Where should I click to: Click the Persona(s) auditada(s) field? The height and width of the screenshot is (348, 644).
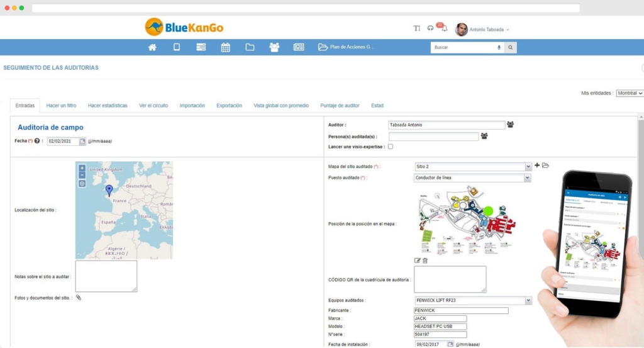(433, 137)
